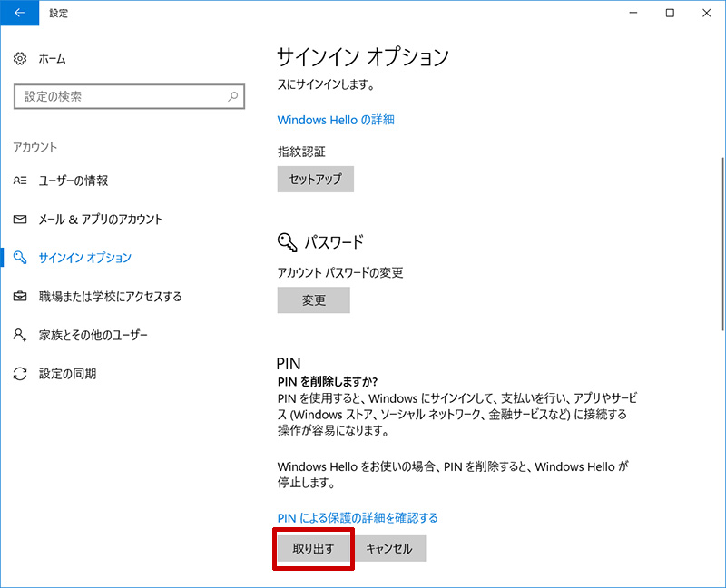The image size is (726, 588).
Task: Click the password key icon
Action: click(x=287, y=242)
